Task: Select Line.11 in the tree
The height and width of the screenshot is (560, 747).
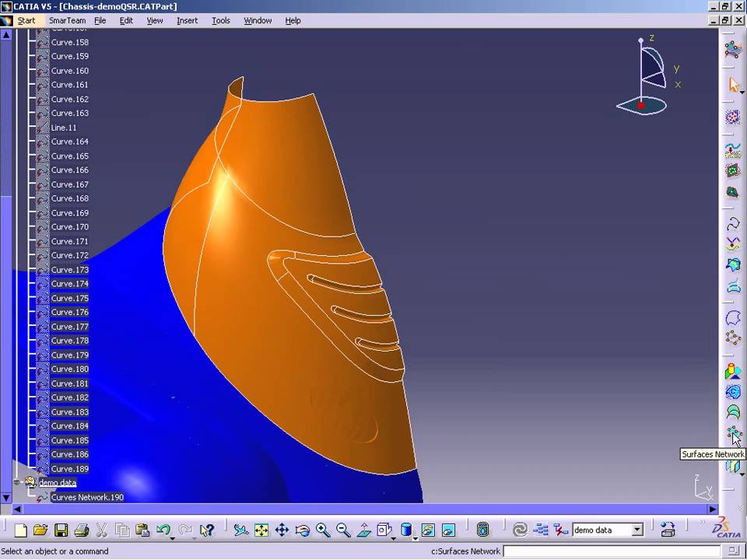Action: (x=64, y=128)
